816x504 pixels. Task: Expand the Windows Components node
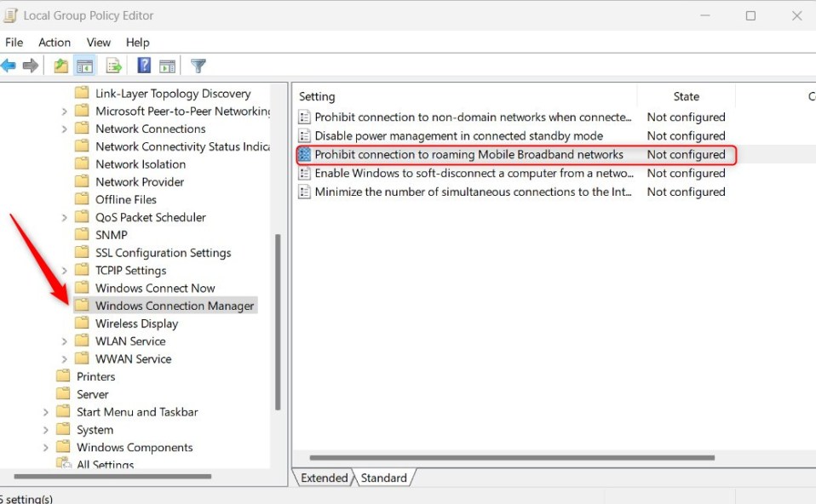(x=45, y=447)
